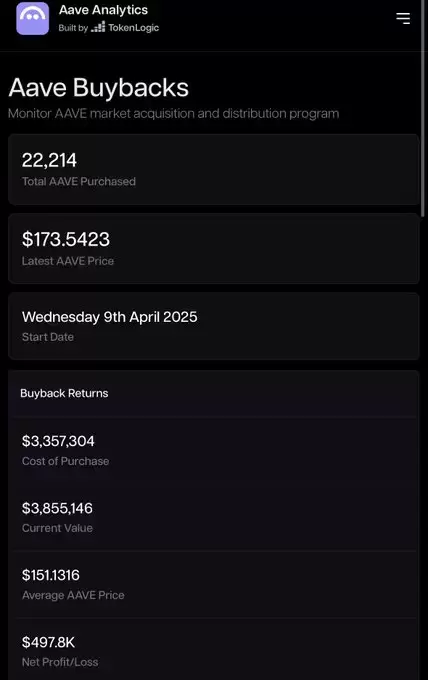Click the $497.8K Net Profit/Loss value
This screenshot has height=680, width=428.
coord(48,642)
